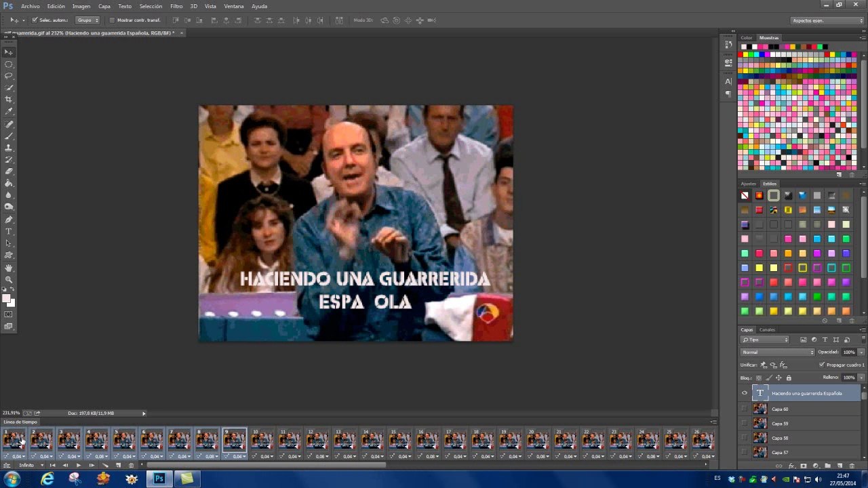Screen dimensions: 868x488
Task: Select the Eraser tool
Action: click(9, 171)
